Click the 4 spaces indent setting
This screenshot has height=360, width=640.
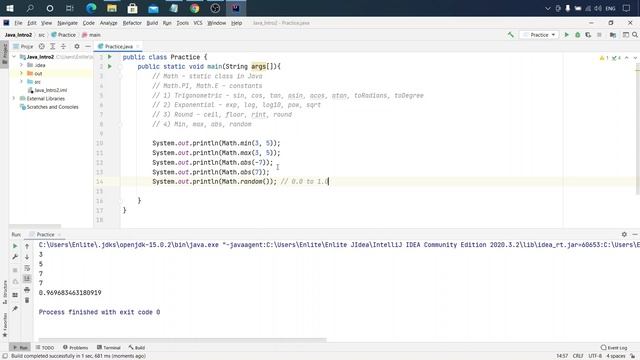pos(616,356)
